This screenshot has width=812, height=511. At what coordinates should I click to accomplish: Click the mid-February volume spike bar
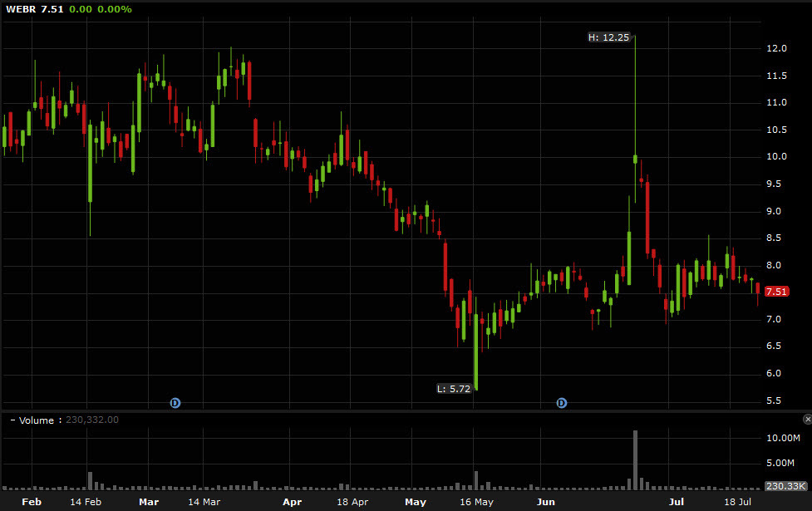(90, 479)
